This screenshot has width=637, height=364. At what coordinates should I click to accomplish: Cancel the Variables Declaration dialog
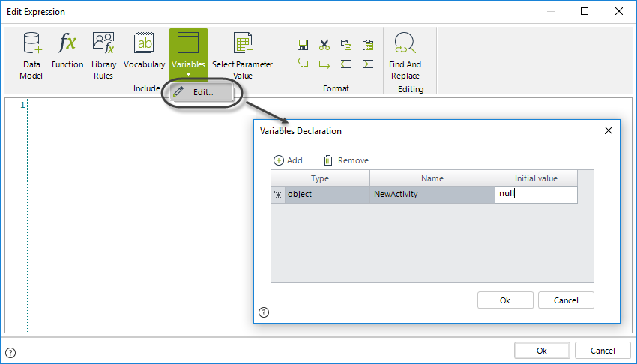pyautogui.click(x=566, y=300)
